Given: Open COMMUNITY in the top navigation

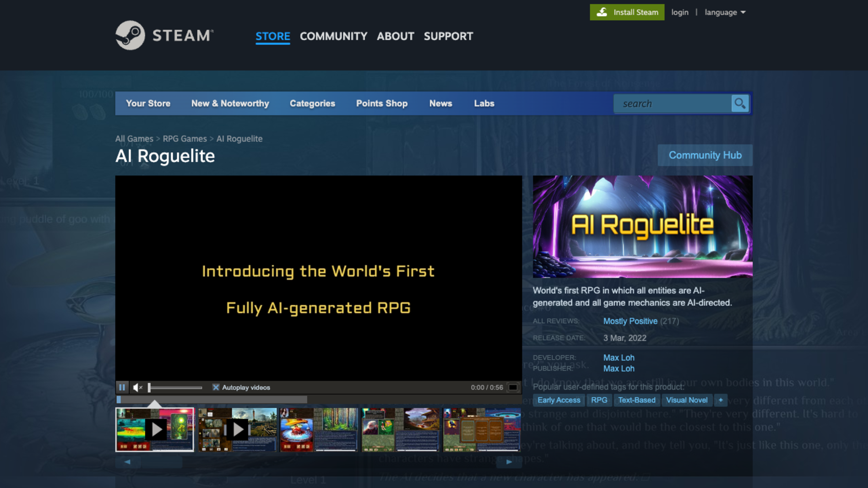Looking at the screenshot, I should 333,36.
